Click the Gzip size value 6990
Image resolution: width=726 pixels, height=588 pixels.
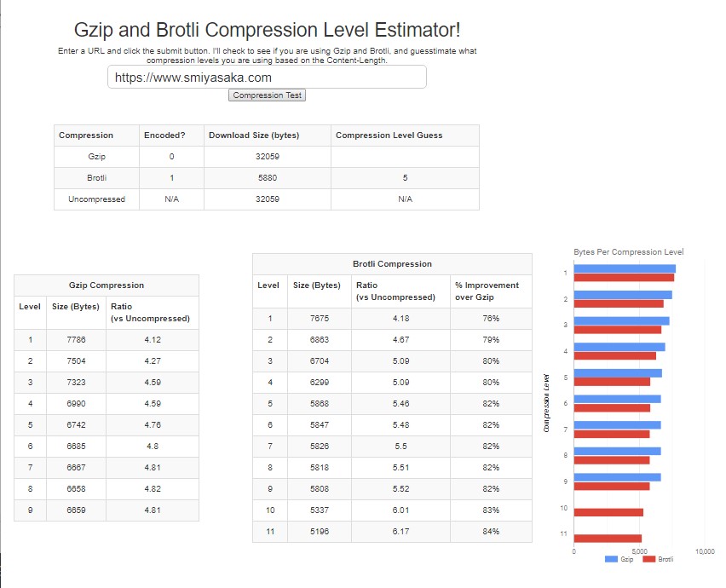click(x=76, y=404)
